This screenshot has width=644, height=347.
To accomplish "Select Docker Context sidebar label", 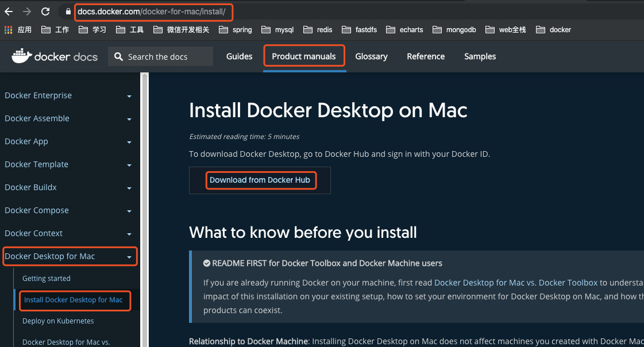I will [x=34, y=233].
